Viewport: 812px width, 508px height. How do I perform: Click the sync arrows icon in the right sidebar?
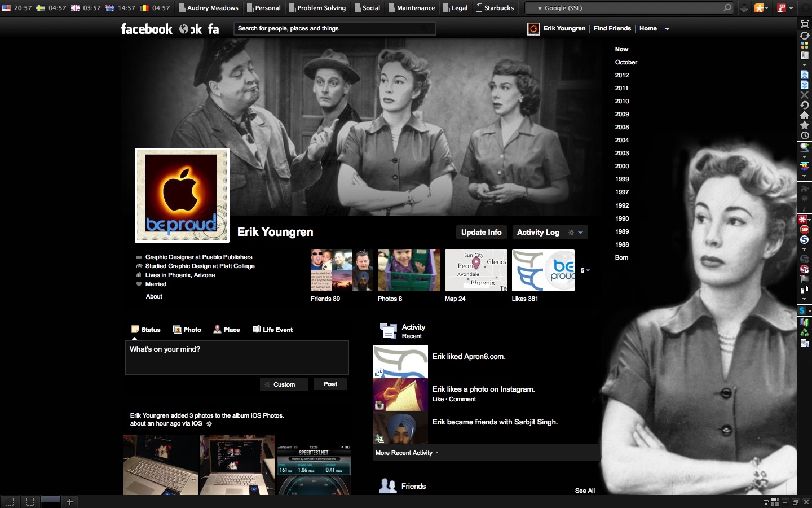coord(805,35)
